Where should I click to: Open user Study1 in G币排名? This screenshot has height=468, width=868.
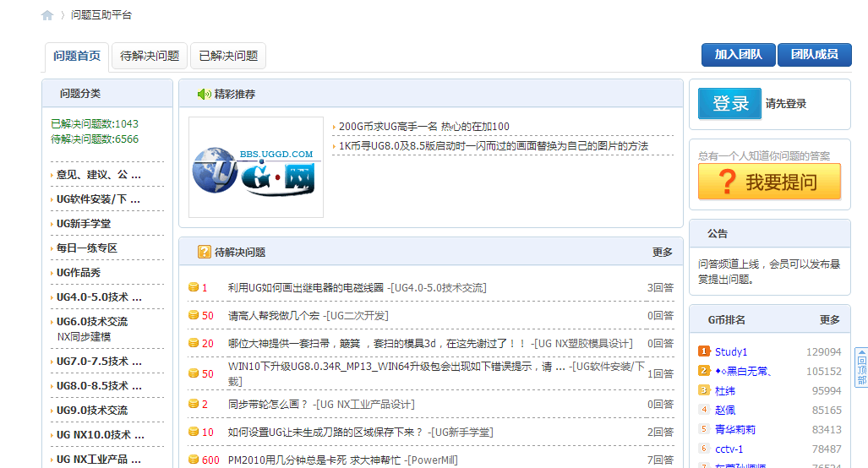tap(731, 351)
